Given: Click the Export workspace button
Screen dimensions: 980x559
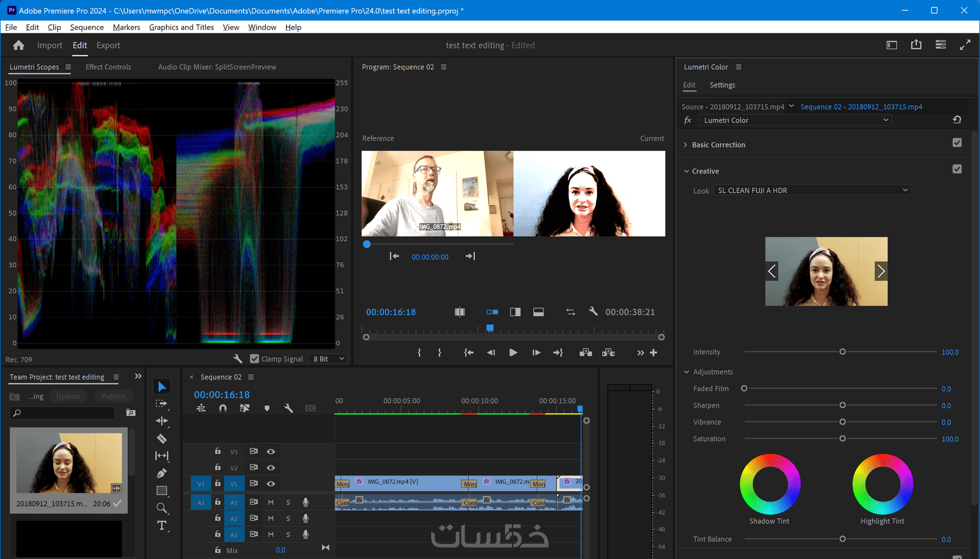Looking at the screenshot, I should tap(108, 46).
